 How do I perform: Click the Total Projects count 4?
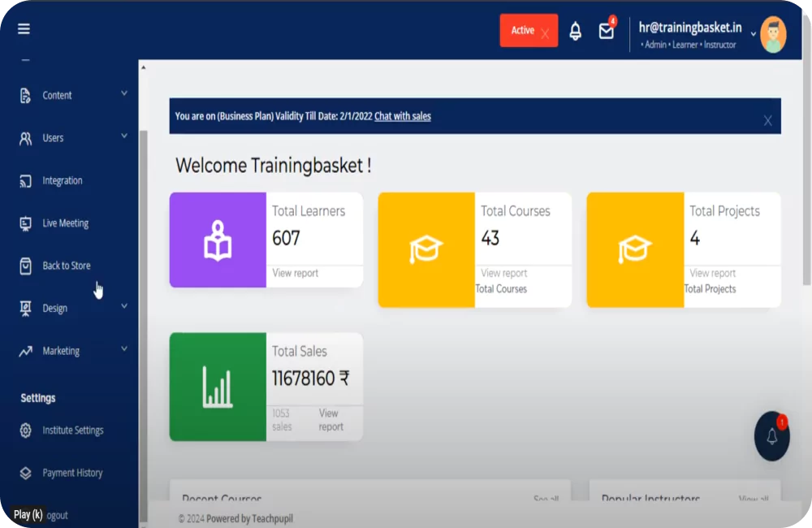(695, 238)
